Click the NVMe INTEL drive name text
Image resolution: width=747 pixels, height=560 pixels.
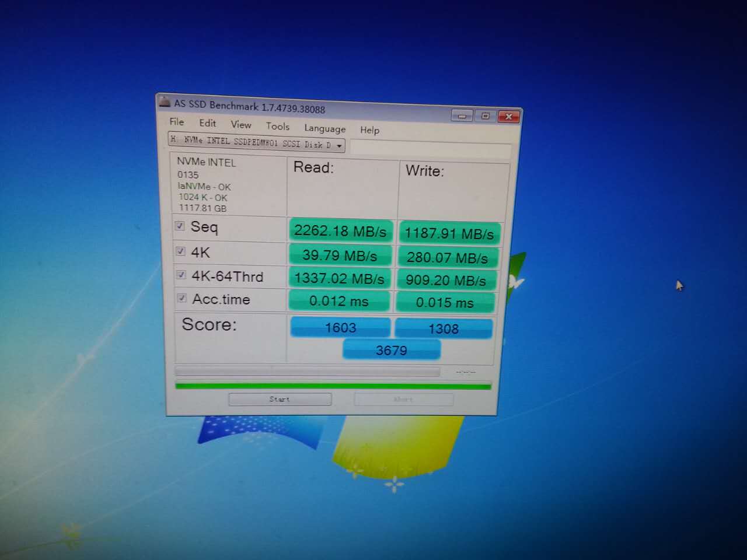[x=206, y=162]
